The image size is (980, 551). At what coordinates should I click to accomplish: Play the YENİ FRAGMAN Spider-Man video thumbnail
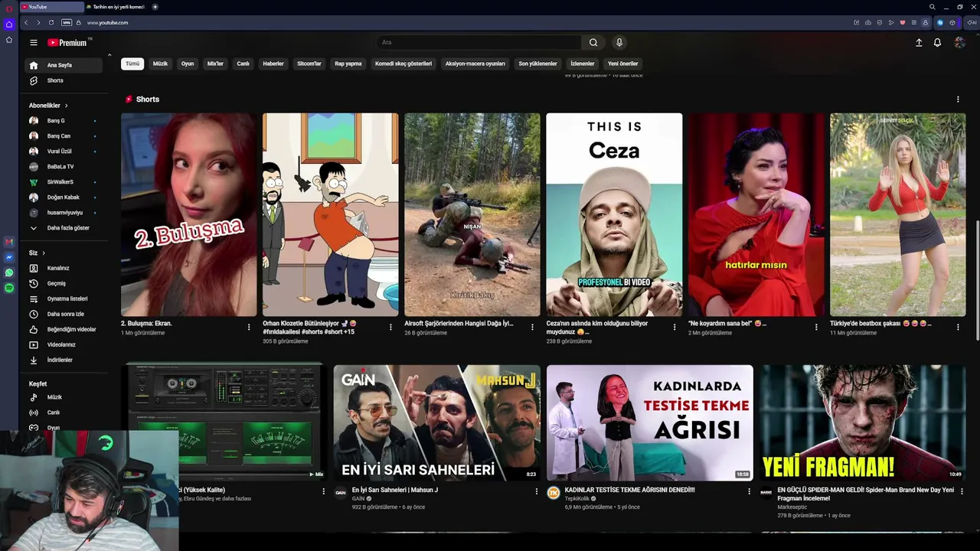tap(862, 423)
